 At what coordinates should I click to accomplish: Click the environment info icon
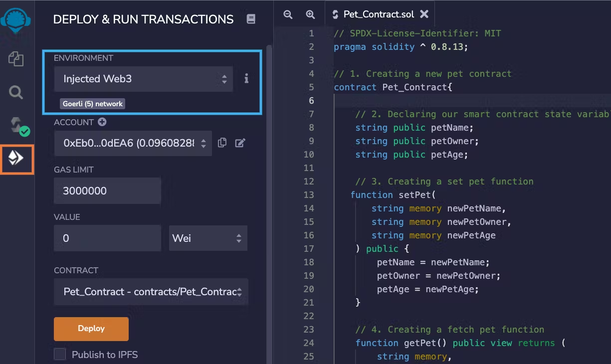[246, 79]
